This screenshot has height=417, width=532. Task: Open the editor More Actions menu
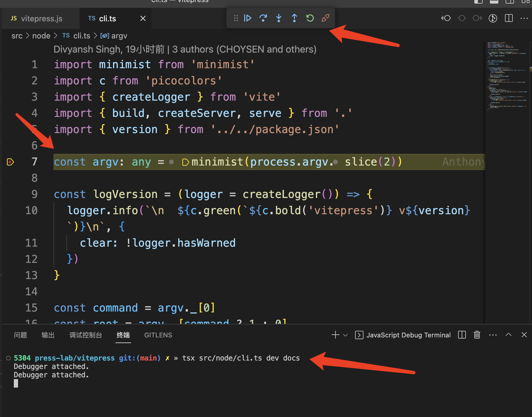(x=524, y=18)
